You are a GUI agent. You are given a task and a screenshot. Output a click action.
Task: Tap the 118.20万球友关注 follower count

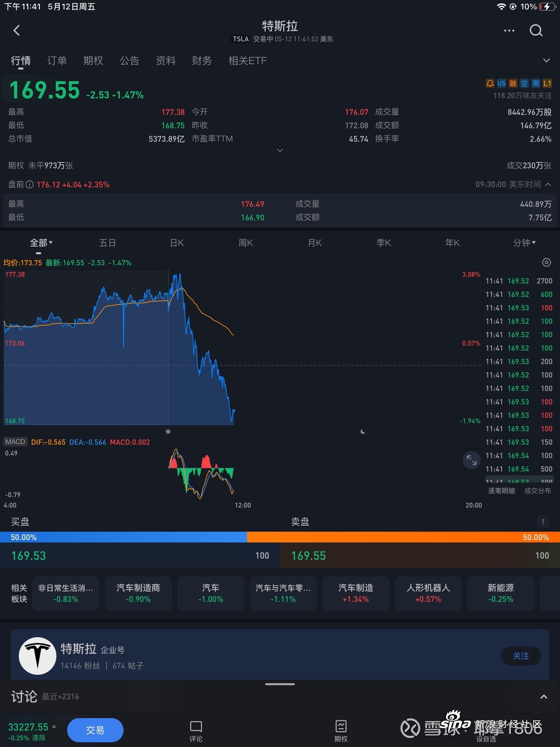[x=522, y=96]
